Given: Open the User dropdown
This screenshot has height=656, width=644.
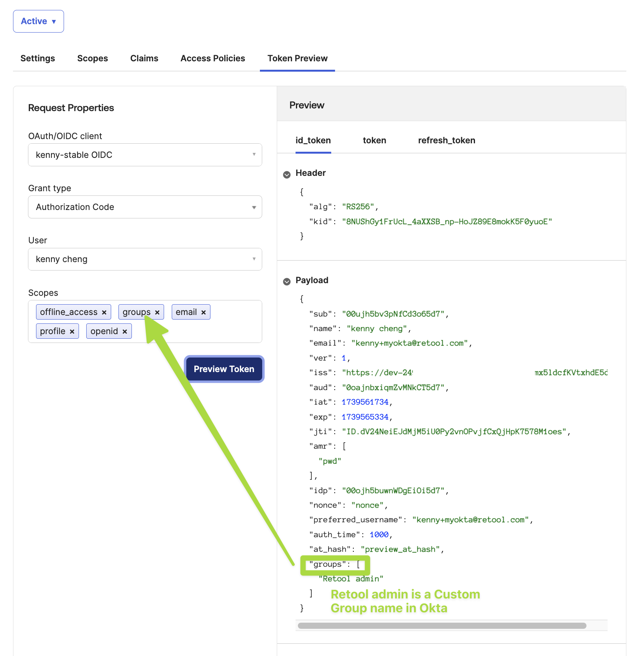Looking at the screenshot, I should point(145,259).
